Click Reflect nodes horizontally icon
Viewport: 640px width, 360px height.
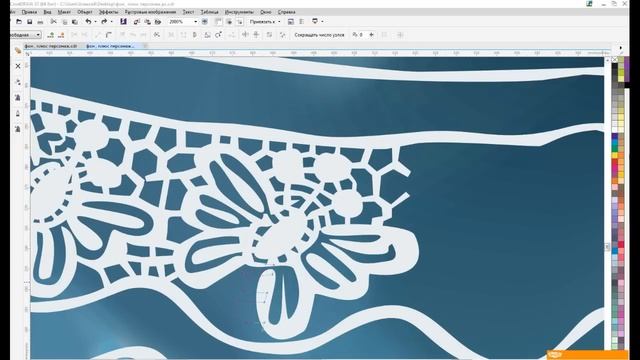tap(245, 35)
